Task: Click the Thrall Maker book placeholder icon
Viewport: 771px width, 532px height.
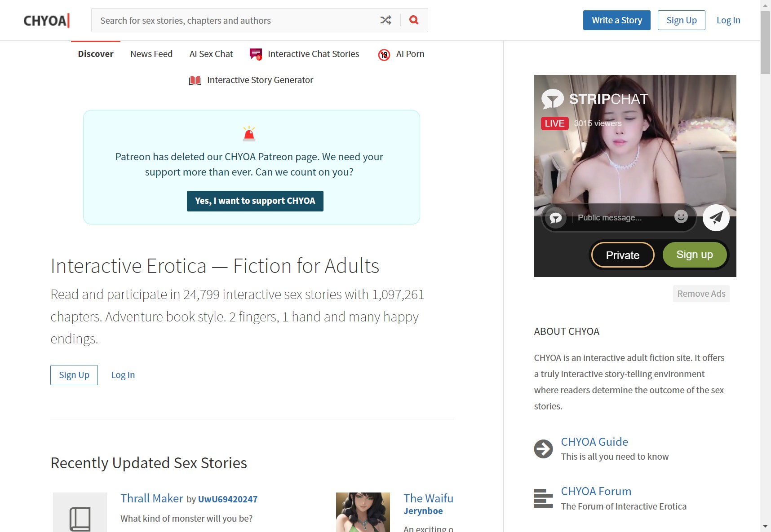Action: [80, 516]
